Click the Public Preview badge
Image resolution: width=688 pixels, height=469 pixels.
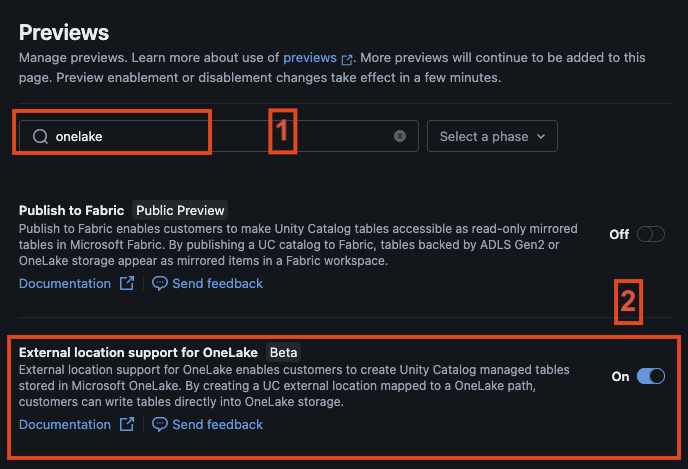(x=180, y=210)
